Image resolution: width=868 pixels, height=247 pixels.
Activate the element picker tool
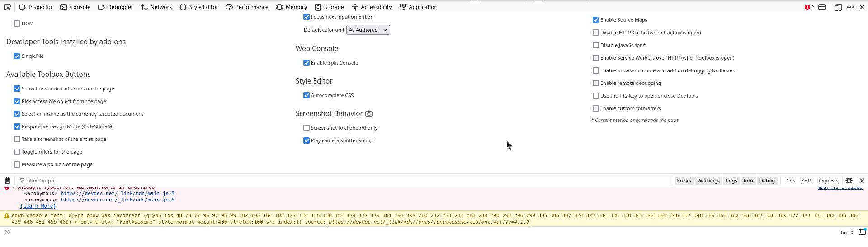click(x=7, y=7)
